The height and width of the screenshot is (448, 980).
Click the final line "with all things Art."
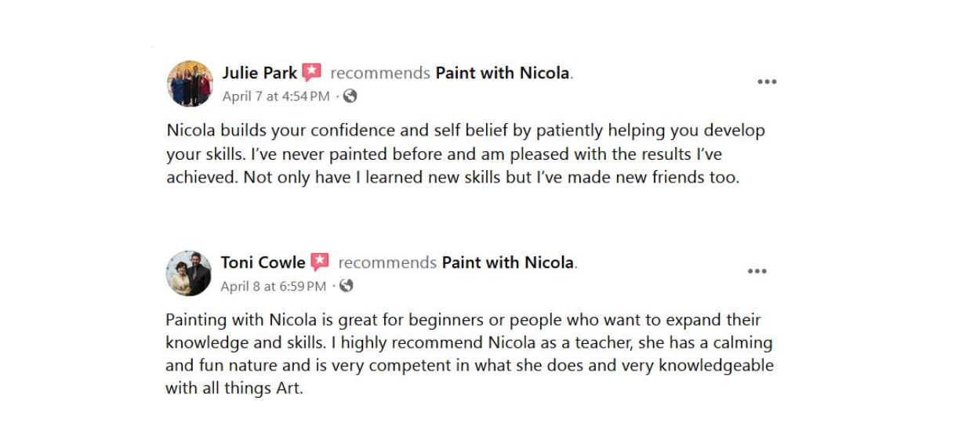pos(234,388)
